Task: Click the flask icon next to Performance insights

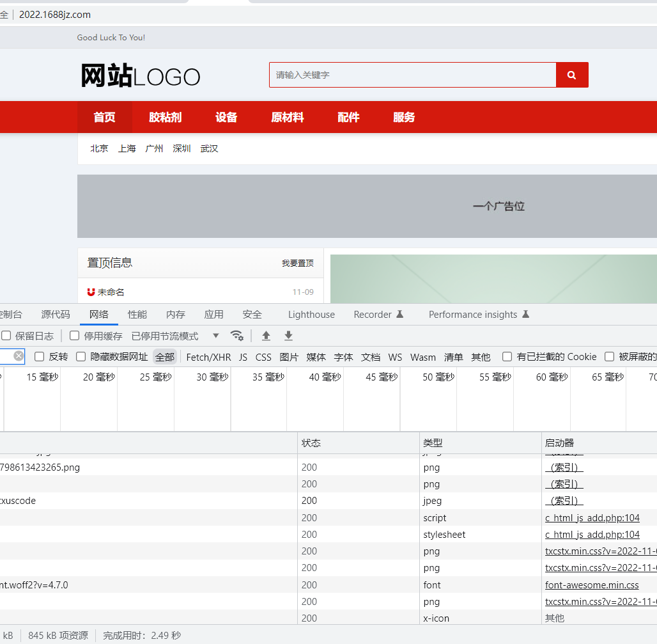Action: tap(526, 315)
